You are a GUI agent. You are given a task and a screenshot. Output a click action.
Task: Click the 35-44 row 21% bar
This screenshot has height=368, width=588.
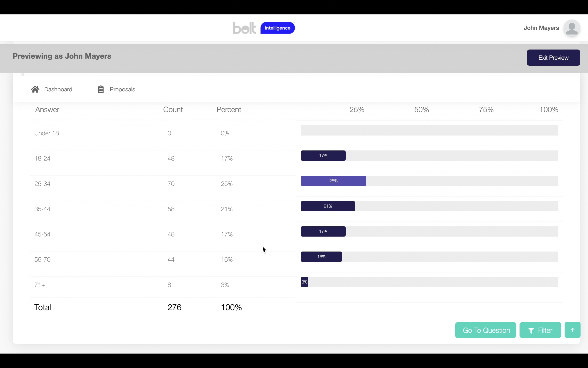328,206
